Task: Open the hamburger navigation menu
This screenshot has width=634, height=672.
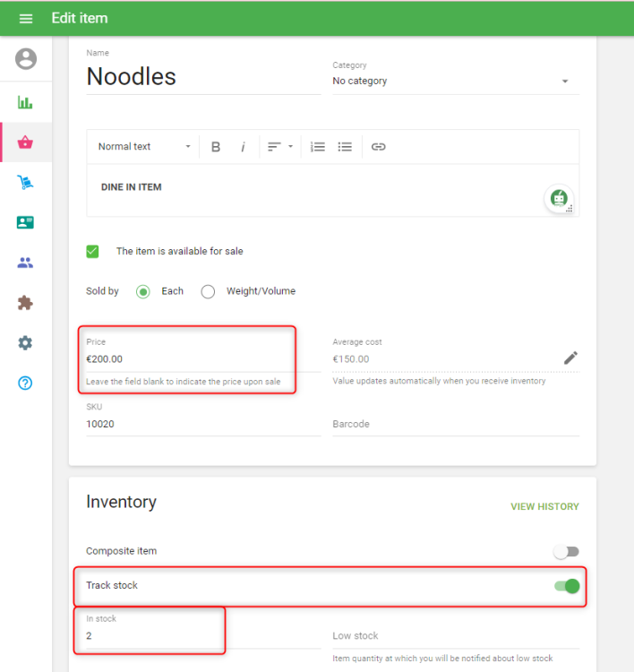Action: [26, 19]
